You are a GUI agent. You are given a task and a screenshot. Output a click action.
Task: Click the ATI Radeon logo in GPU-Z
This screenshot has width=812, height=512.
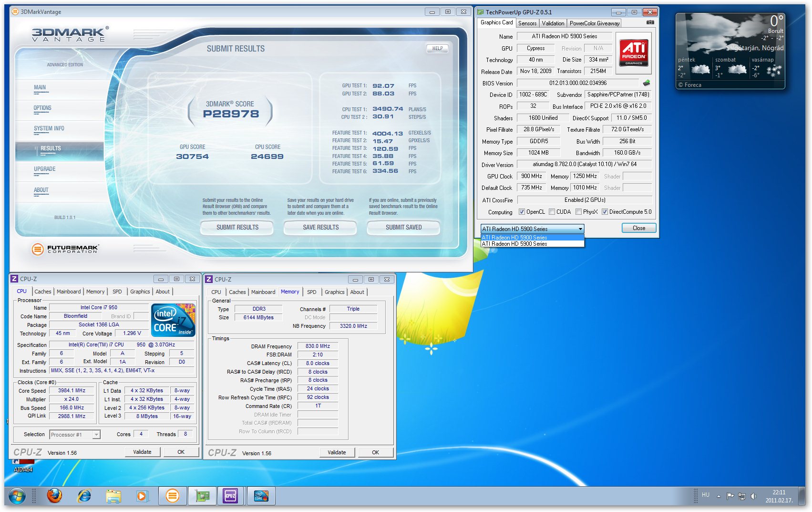(x=634, y=53)
